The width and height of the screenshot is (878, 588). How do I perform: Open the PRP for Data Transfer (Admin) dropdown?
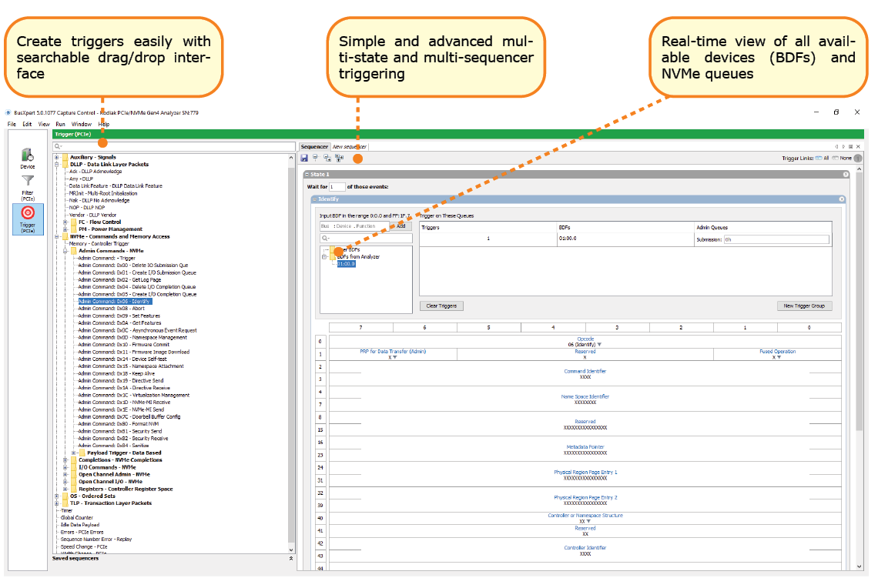(395, 358)
